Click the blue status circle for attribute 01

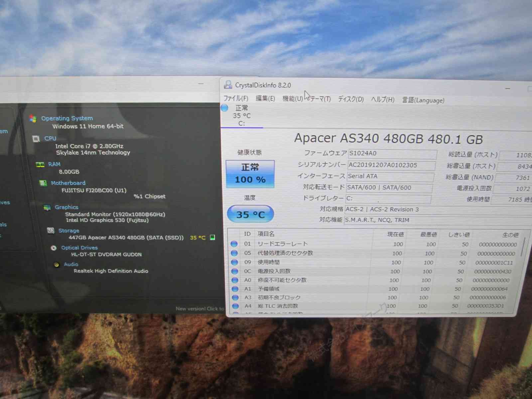click(x=234, y=244)
